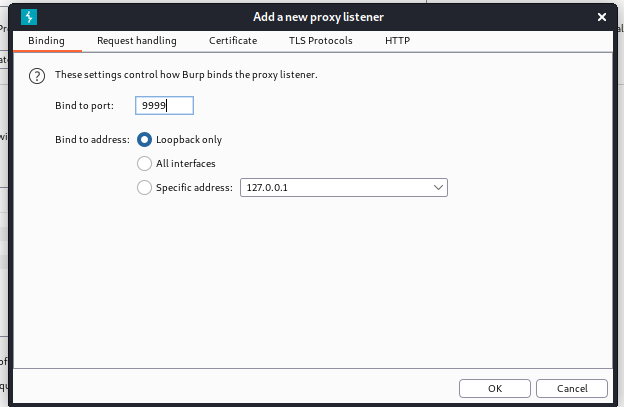
Task: Click the Loopback only label text
Action: (x=189, y=140)
